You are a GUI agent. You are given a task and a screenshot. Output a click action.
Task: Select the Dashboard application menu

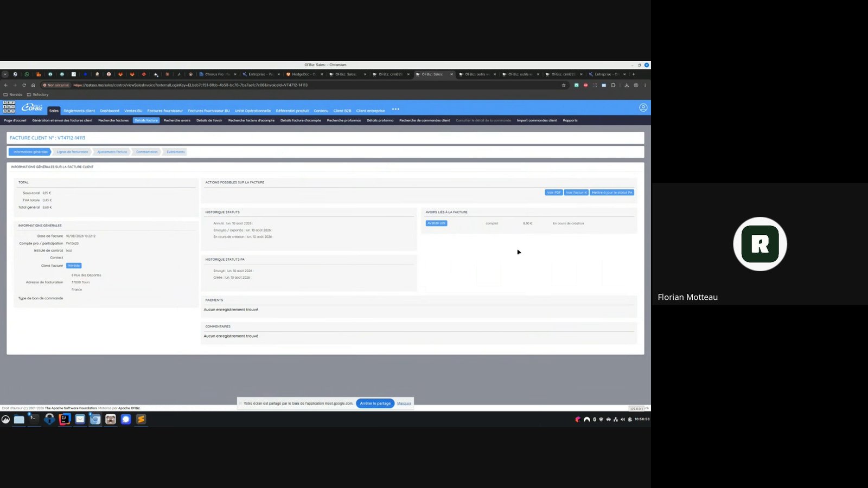(110, 111)
